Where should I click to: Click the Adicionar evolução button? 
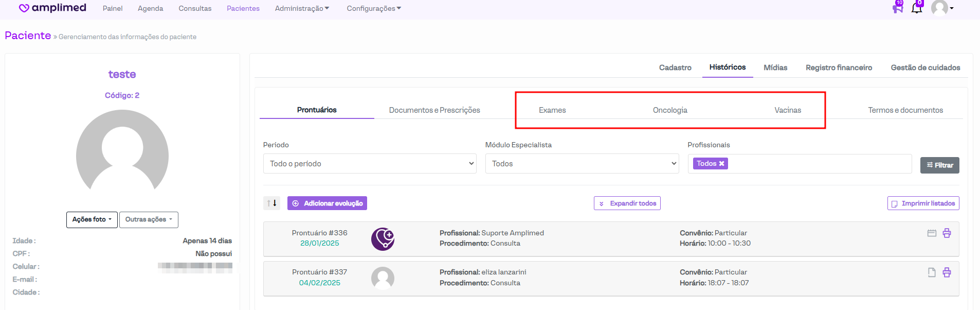[327, 203]
